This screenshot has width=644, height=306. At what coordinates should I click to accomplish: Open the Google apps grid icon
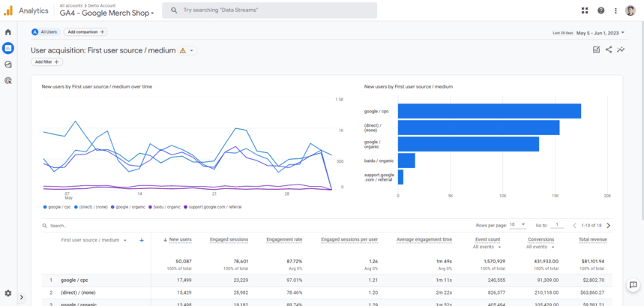point(585,10)
